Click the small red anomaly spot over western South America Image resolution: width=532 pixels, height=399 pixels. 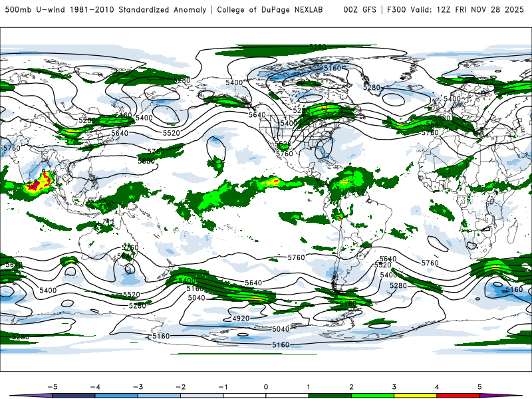click(340, 217)
